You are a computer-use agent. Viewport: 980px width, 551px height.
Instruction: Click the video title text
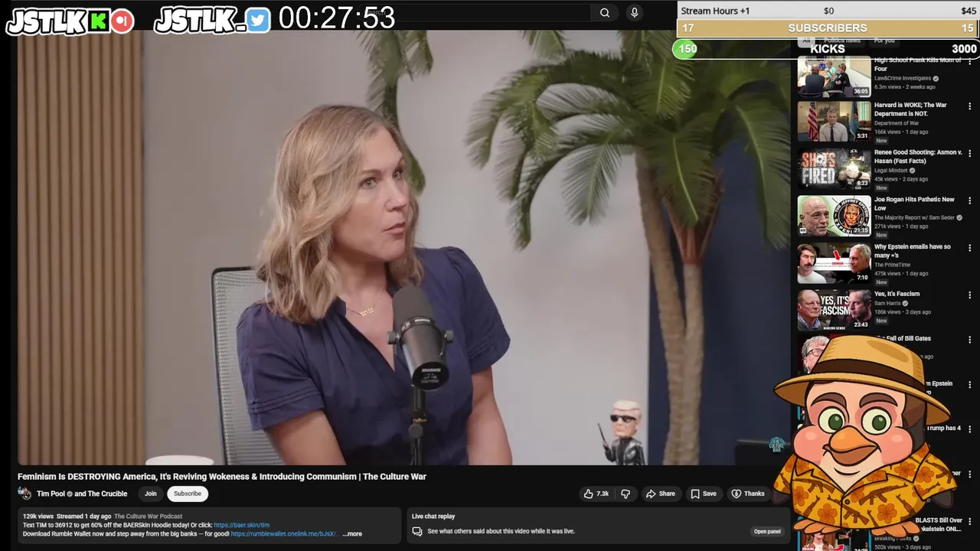222,476
